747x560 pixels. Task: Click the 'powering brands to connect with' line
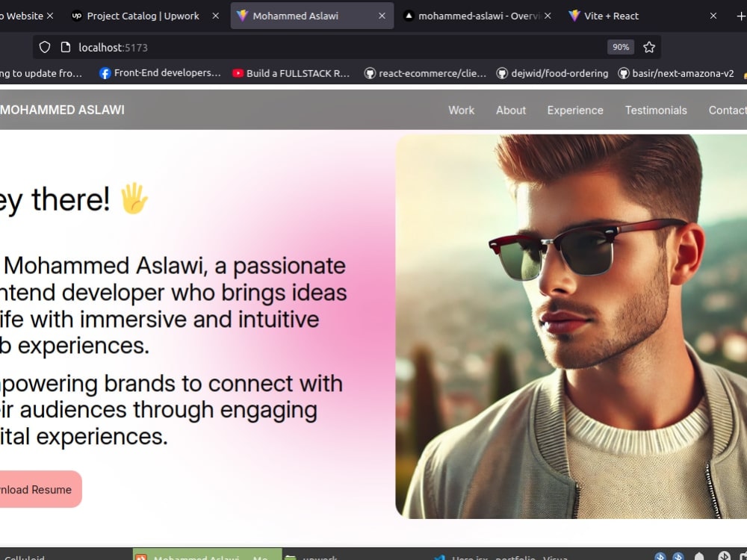(x=171, y=383)
